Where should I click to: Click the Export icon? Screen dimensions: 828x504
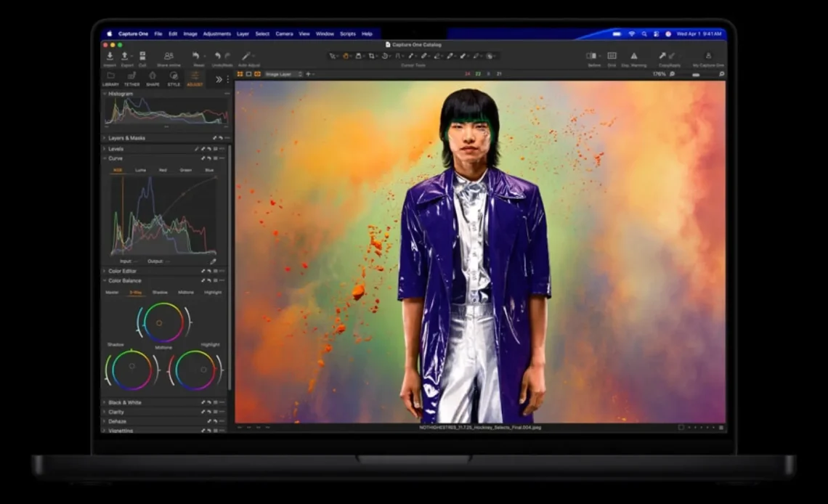click(124, 56)
